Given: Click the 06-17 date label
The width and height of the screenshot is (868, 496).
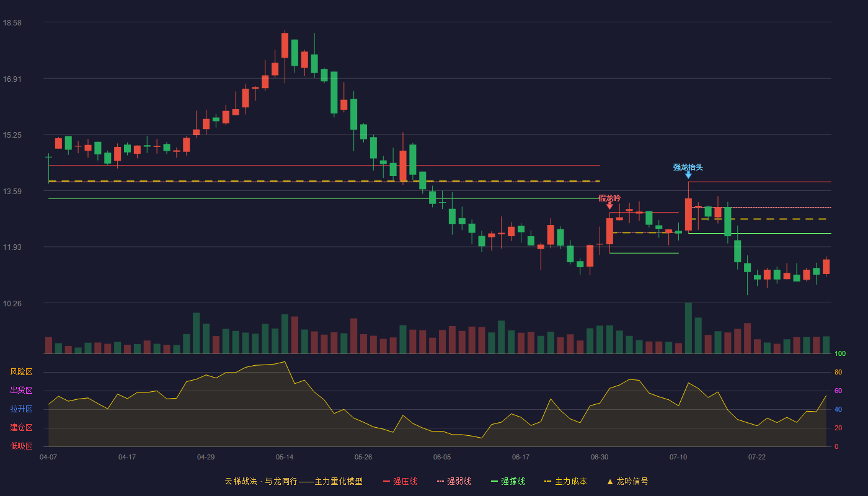Looking at the screenshot, I should (521, 457).
